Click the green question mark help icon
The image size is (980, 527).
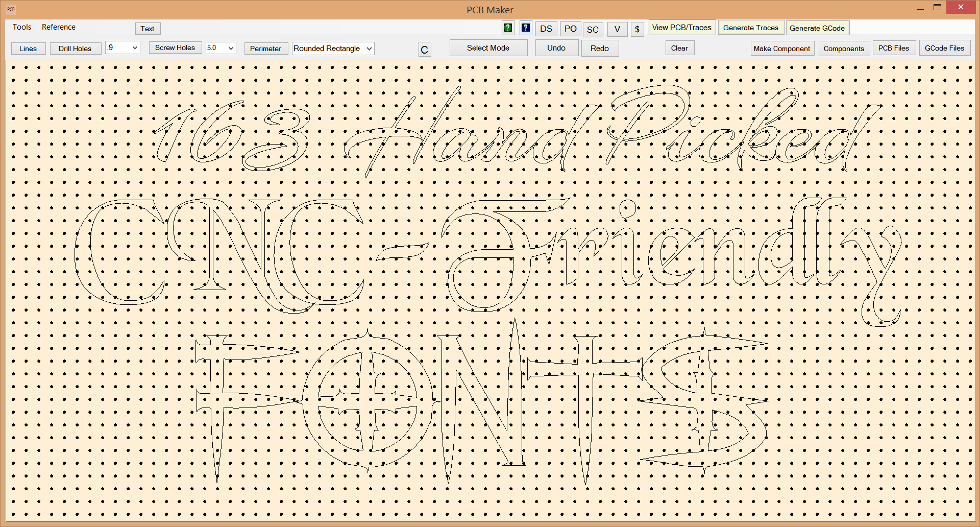point(508,28)
